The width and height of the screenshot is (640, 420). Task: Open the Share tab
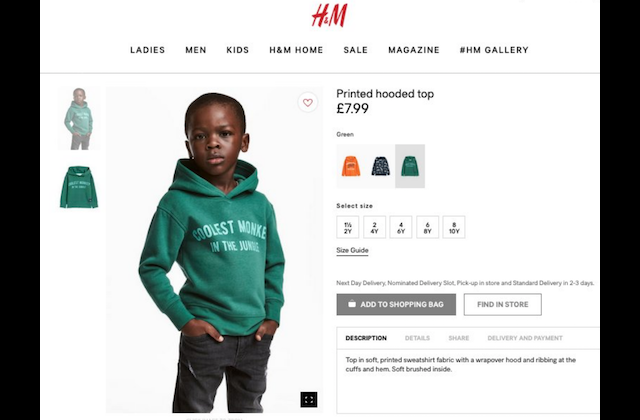coord(459,338)
